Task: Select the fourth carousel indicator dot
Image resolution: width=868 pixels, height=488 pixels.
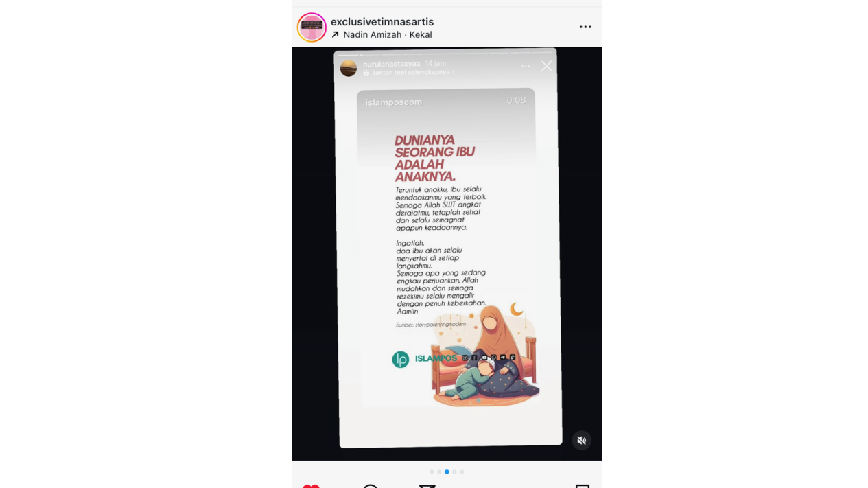Action: [x=454, y=472]
